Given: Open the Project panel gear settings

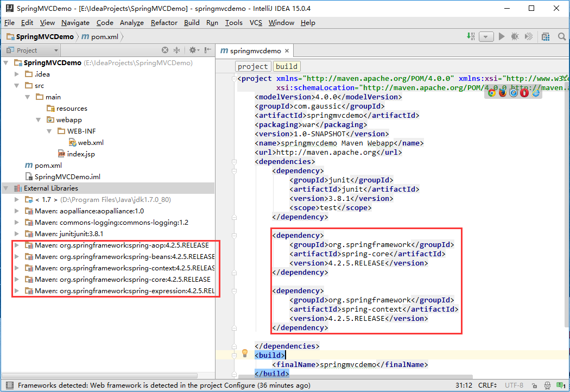Looking at the screenshot, I should pos(193,50).
